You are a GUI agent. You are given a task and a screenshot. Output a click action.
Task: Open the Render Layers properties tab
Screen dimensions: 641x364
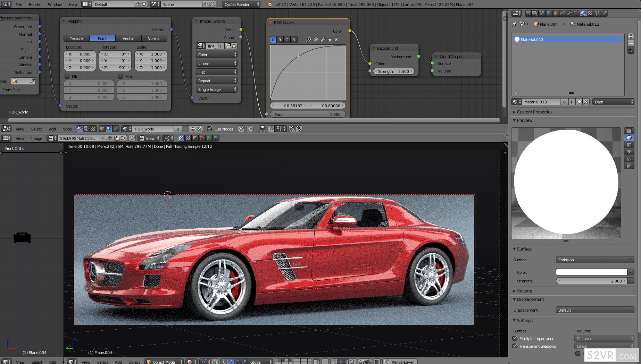click(535, 13)
